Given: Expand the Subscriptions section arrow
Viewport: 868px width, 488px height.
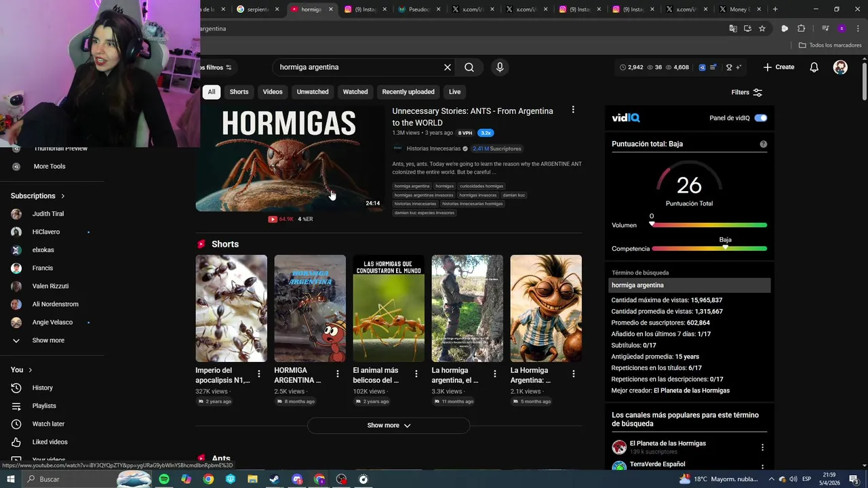Looking at the screenshot, I should [x=63, y=196].
